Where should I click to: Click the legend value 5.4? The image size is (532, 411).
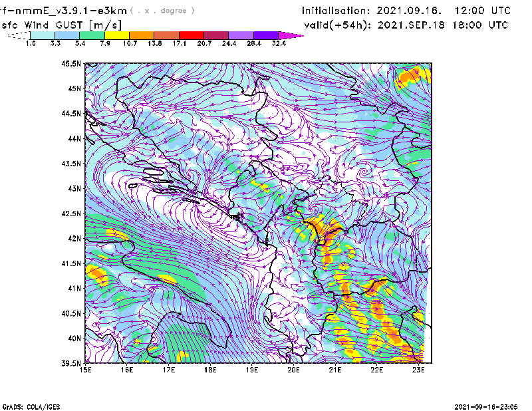[x=80, y=43]
